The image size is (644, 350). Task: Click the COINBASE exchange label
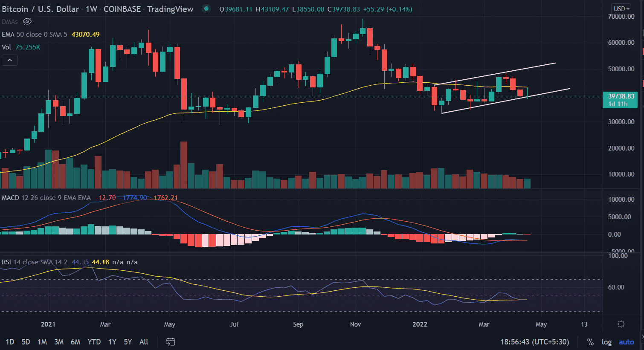(122, 9)
